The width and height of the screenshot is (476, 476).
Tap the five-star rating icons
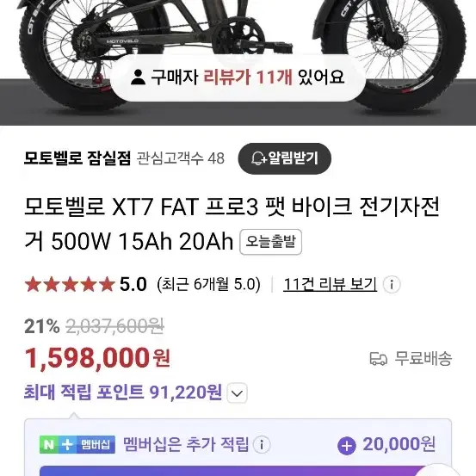[70, 284]
